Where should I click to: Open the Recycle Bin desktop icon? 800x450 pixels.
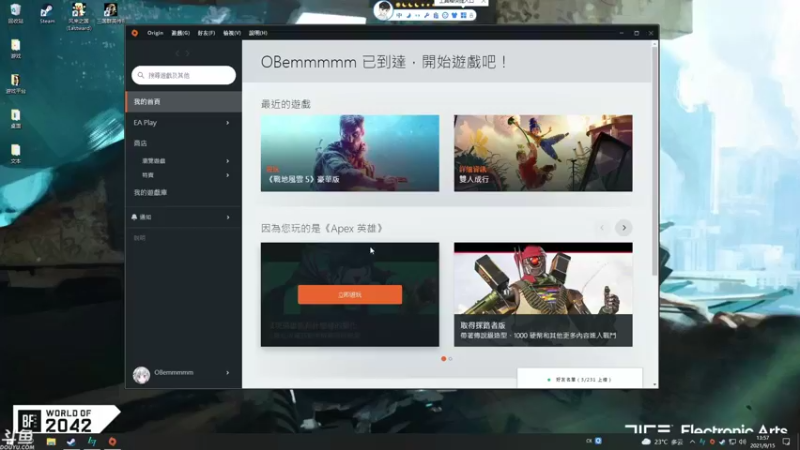point(15,14)
